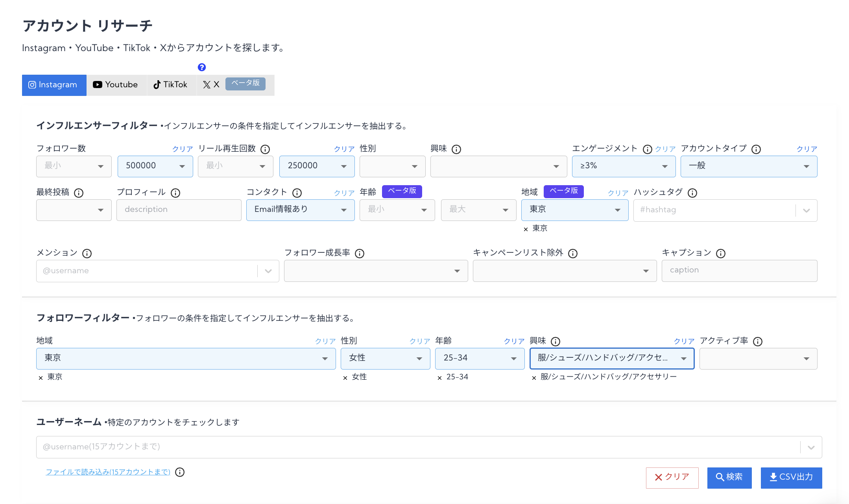Click the info icon next to エンゲージメント
The height and width of the screenshot is (504, 849).
point(647,149)
